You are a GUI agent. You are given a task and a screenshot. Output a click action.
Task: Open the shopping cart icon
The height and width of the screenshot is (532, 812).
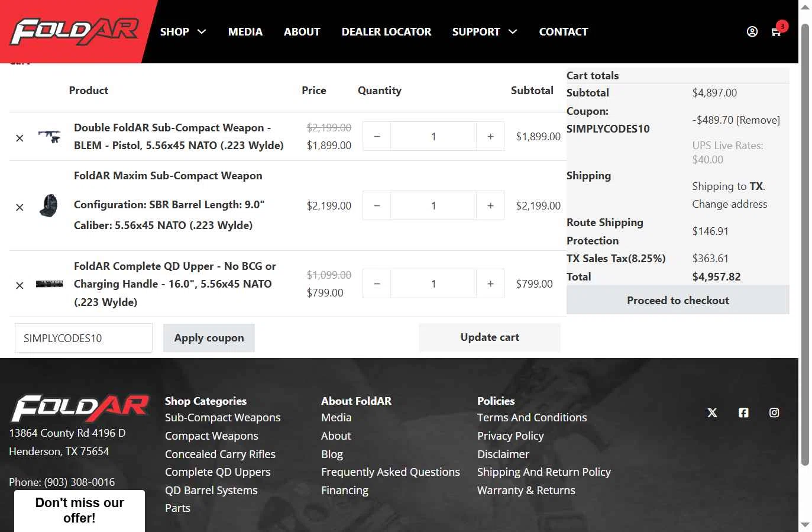[776, 32]
